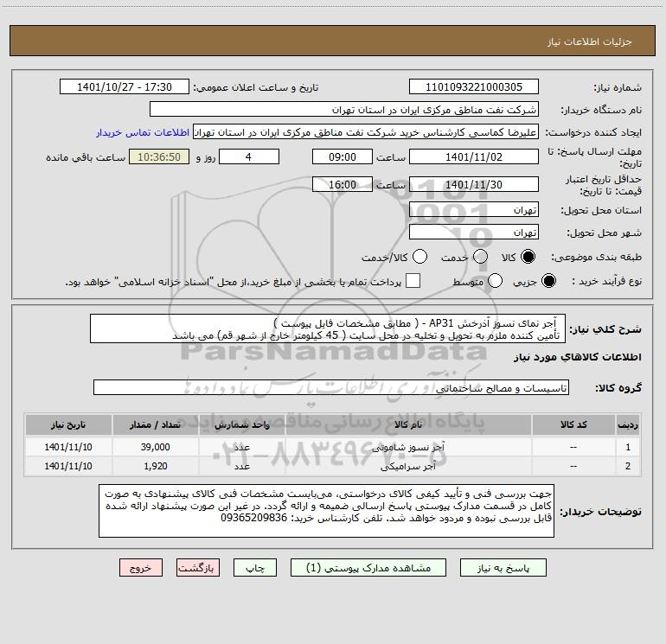This screenshot has width=666, height=644.
Task: Click the remaining time field 10:36:50
Action: [x=159, y=157]
